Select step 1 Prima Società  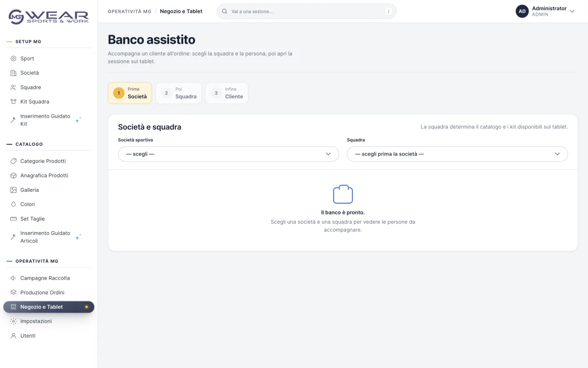pos(130,93)
